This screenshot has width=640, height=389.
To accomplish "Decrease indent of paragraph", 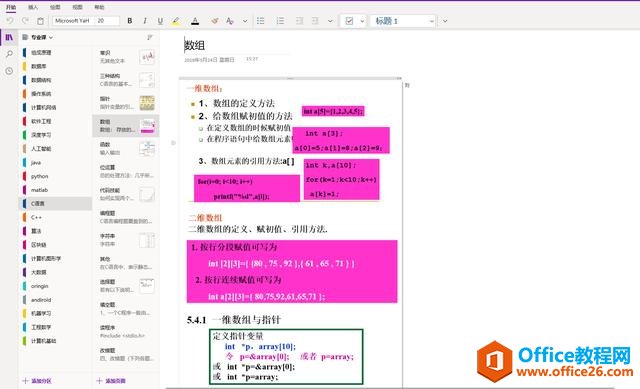I will pos(300,20).
